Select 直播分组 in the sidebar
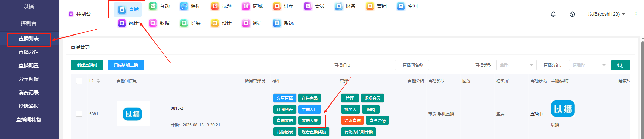This screenshot has height=139, width=644. (x=29, y=52)
